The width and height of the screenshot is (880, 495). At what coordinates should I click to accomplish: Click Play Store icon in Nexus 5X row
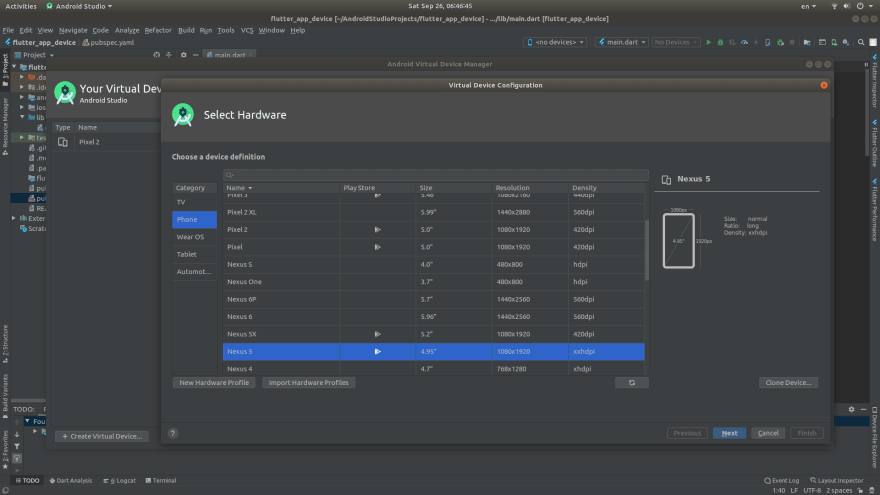(377, 334)
